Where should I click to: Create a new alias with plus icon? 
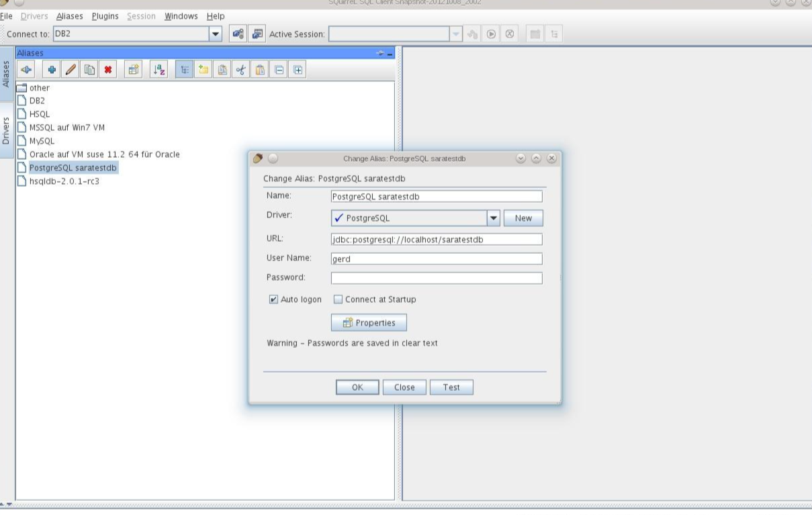tap(52, 69)
